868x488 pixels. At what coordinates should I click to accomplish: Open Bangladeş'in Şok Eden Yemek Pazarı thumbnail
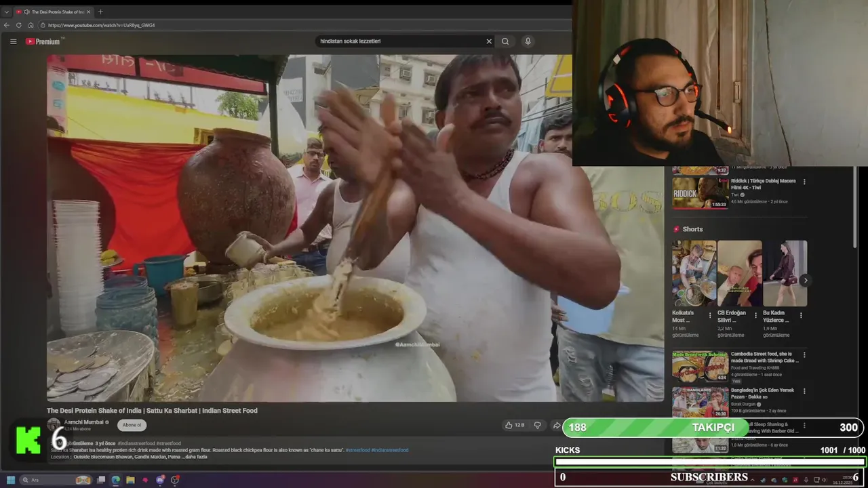pos(700,403)
